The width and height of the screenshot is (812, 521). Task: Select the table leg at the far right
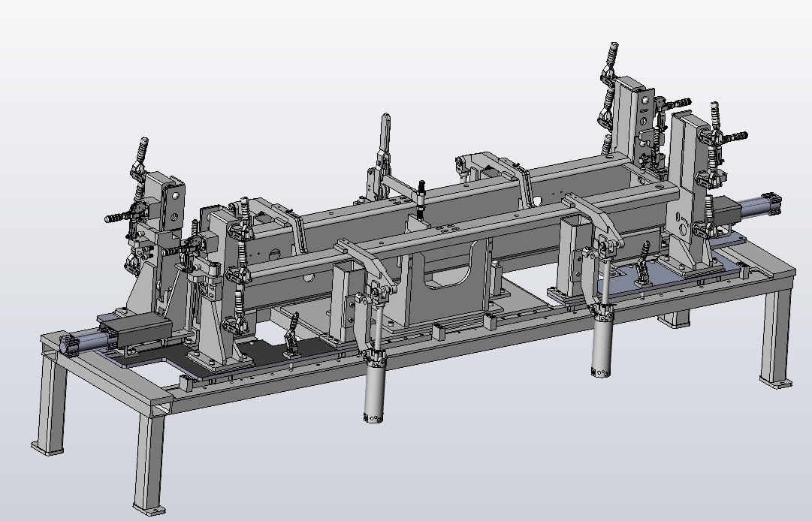point(776,339)
